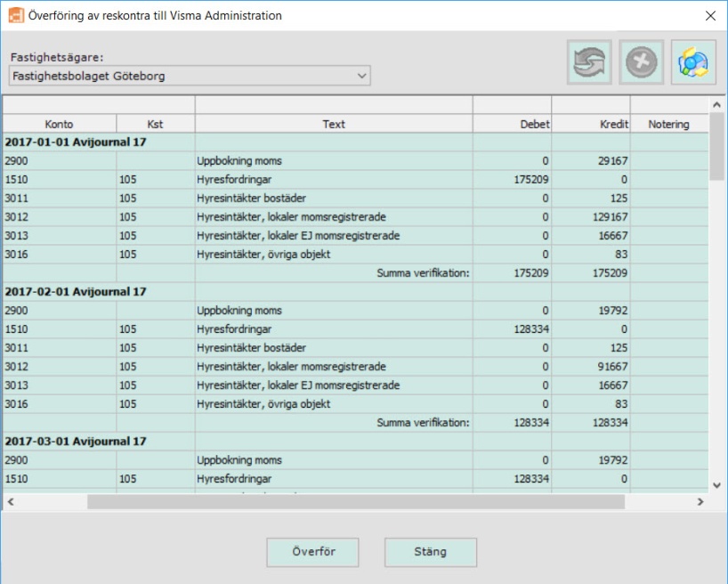Click the Text column header
The width and height of the screenshot is (728, 584).
click(334, 124)
